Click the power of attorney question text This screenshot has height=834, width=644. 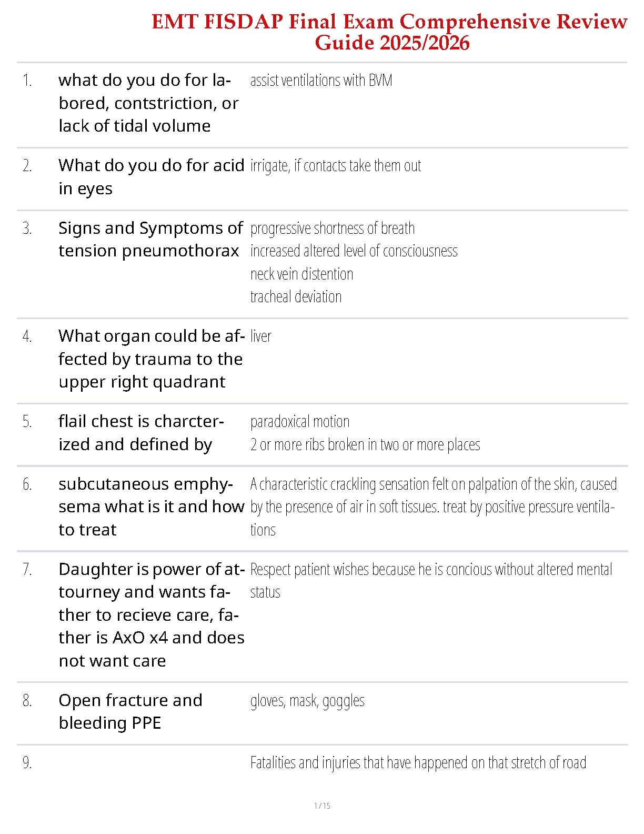151,615
